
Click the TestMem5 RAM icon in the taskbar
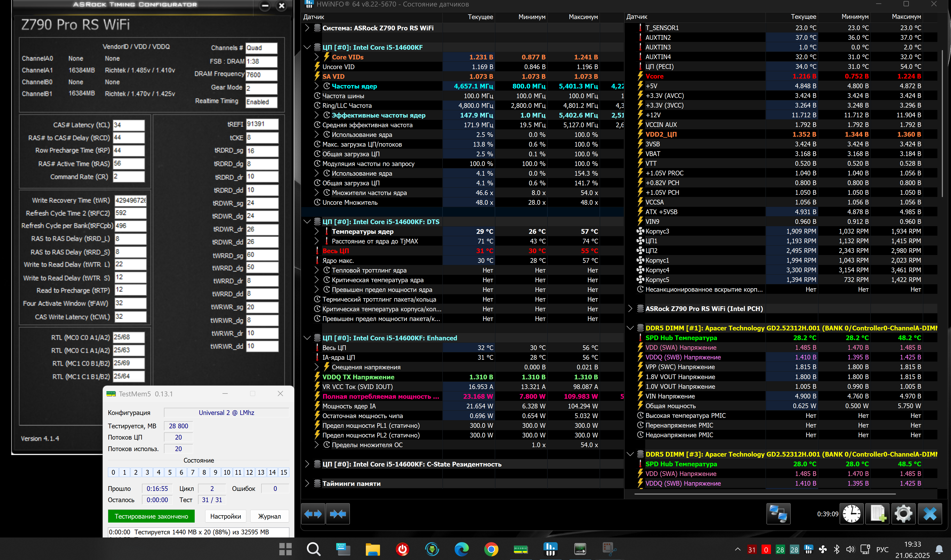pos(520,549)
